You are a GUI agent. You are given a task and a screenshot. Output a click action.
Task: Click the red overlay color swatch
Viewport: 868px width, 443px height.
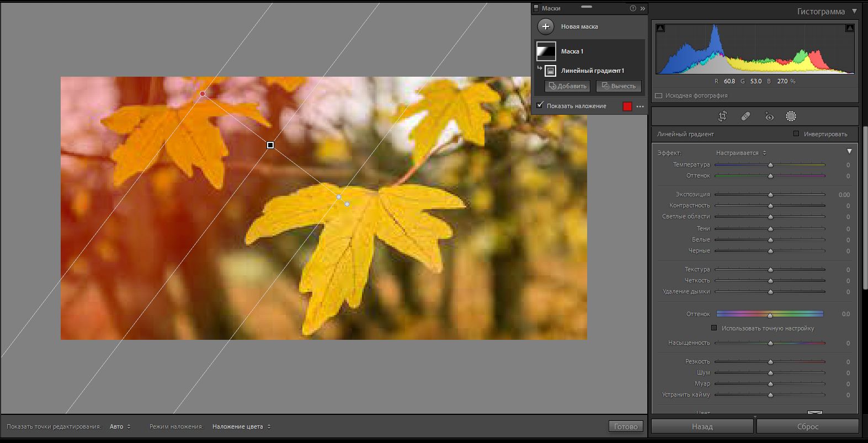coord(627,106)
